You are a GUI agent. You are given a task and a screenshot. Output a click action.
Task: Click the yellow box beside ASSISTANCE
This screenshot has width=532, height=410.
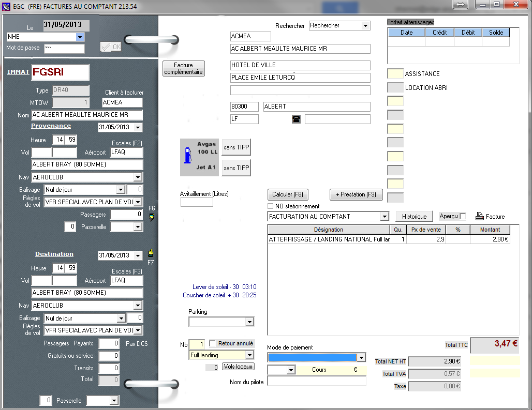(395, 74)
